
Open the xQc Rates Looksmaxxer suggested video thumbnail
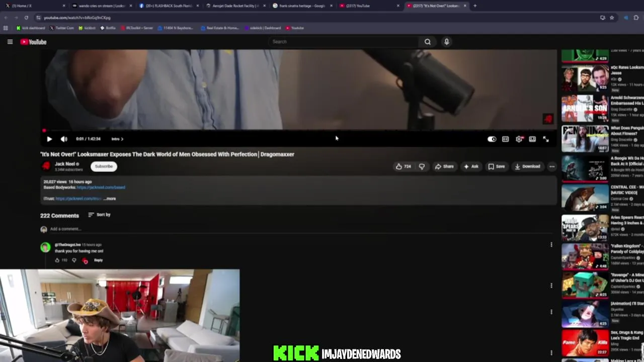(x=585, y=78)
